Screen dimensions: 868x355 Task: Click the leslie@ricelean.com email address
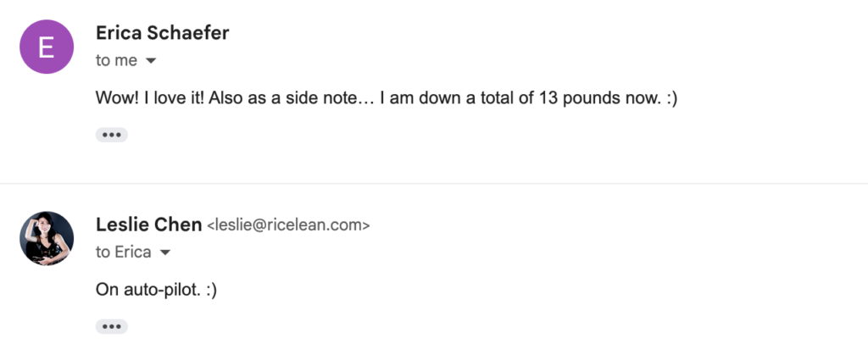pos(288,225)
